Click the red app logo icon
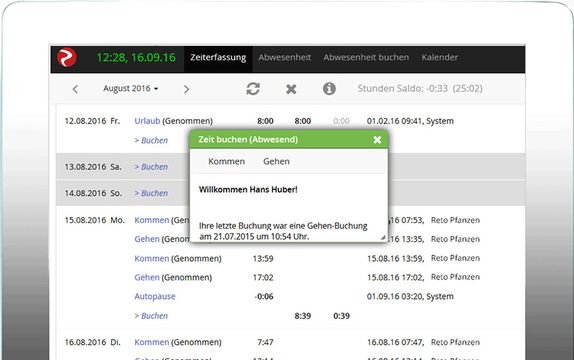The width and height of the screenshot is (574, 360). (67, 57)
